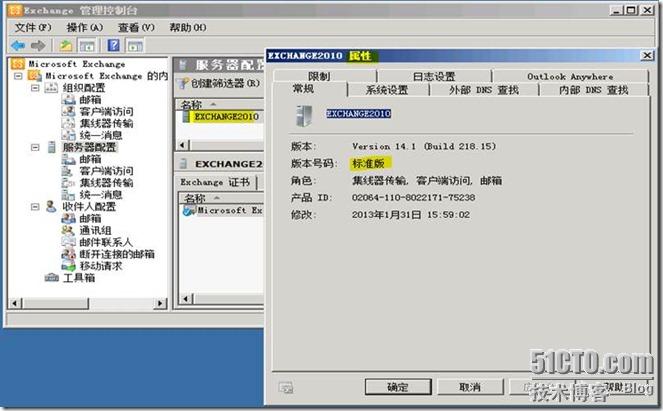Switch to the 常规 tab
The height and width of the screenshot is (411, 663).
tap(304, 89)
